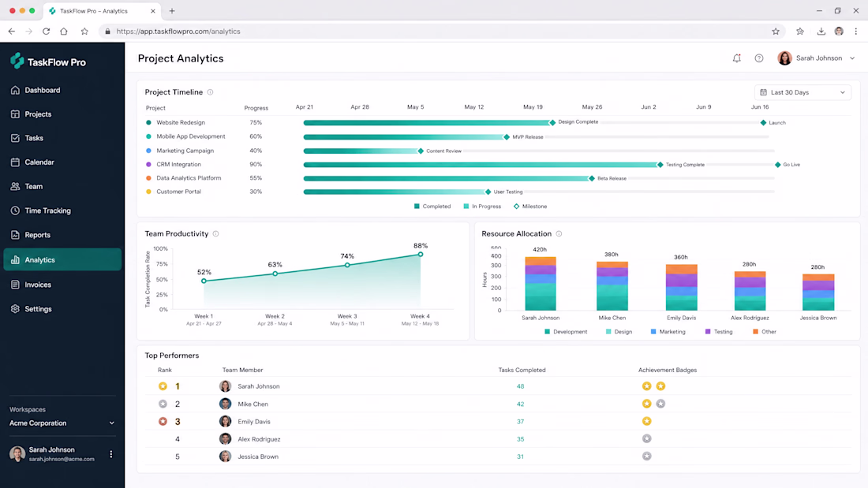
Task: Go to Dashboard in the sidebar
Action: [x=62, y=90]
